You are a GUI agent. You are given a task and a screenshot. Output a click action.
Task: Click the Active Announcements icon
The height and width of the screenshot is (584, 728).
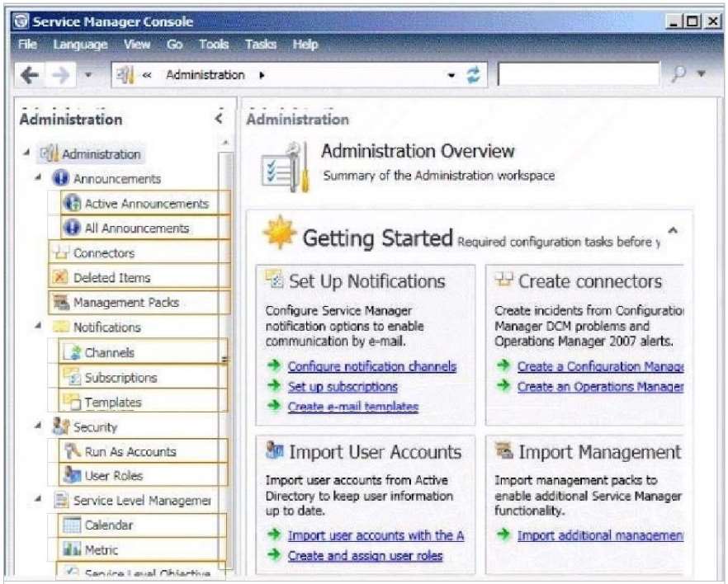click(73, 203)
